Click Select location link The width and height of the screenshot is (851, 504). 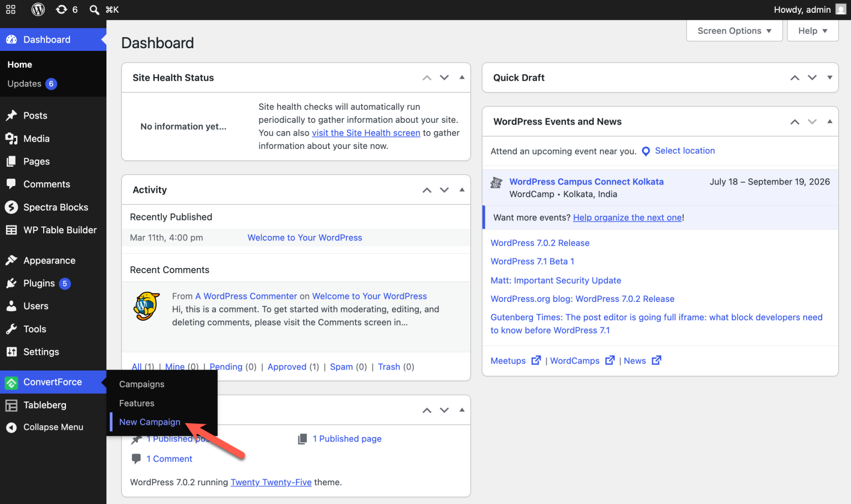[685, 151]
